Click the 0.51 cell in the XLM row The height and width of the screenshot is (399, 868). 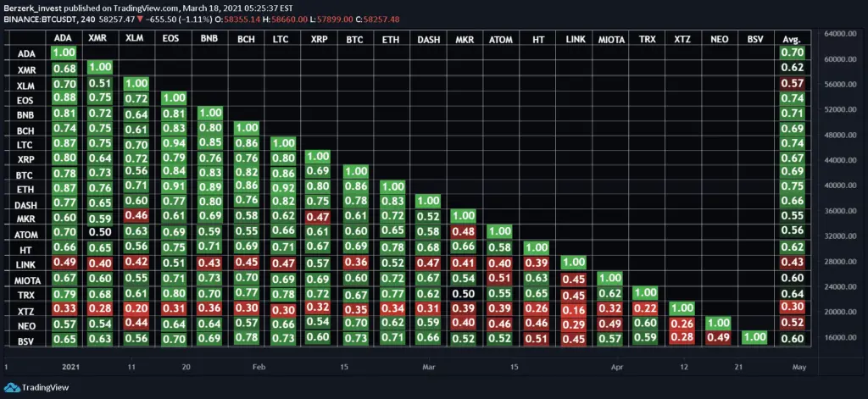[100, 84]
